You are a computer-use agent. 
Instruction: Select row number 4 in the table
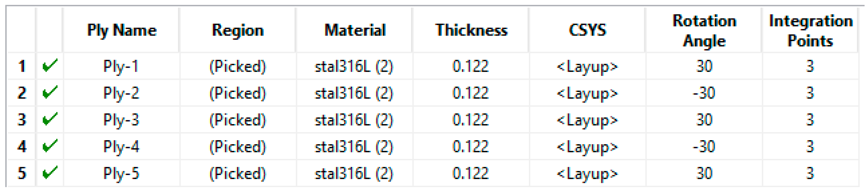(22, 147)
